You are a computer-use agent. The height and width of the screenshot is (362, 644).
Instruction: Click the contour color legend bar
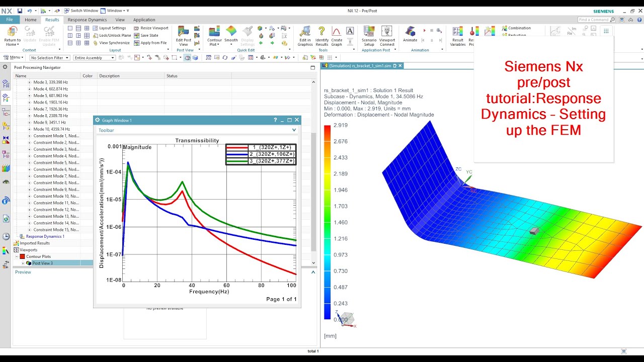pyautogui.click(x=328, y=222)
